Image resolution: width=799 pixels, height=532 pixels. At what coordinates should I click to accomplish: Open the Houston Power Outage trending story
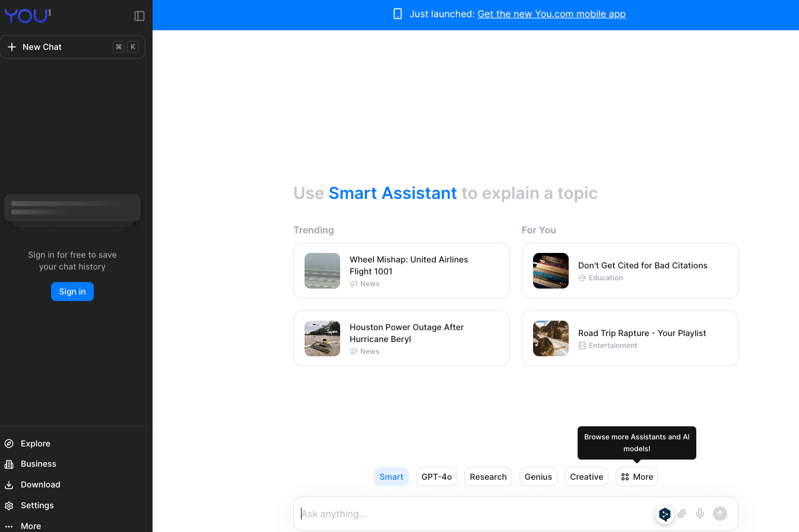(401, 338)
